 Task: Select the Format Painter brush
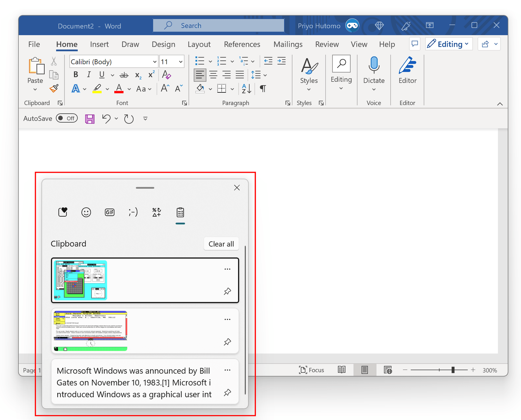click(54, 88)
